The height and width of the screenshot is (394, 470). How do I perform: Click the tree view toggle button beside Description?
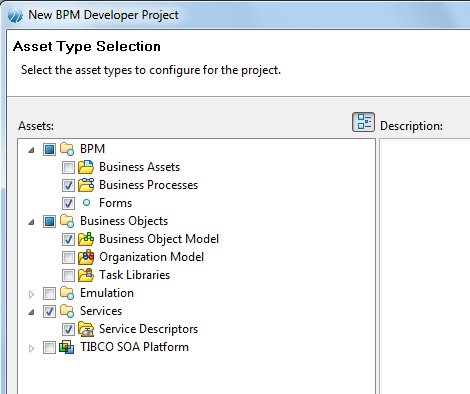(x=363, y=122)
